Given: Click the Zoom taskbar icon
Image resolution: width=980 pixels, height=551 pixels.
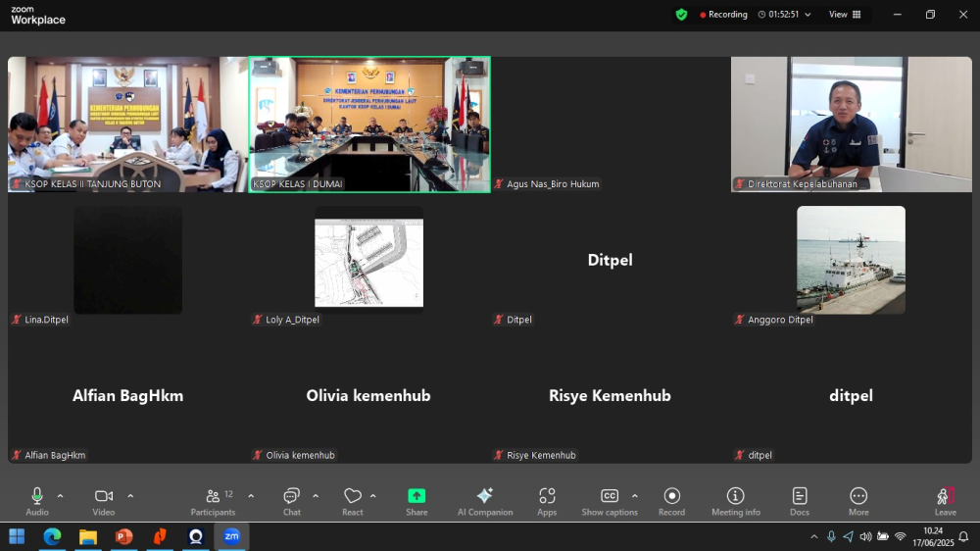Looking at the screenshot, I should [x=231, y=536].
